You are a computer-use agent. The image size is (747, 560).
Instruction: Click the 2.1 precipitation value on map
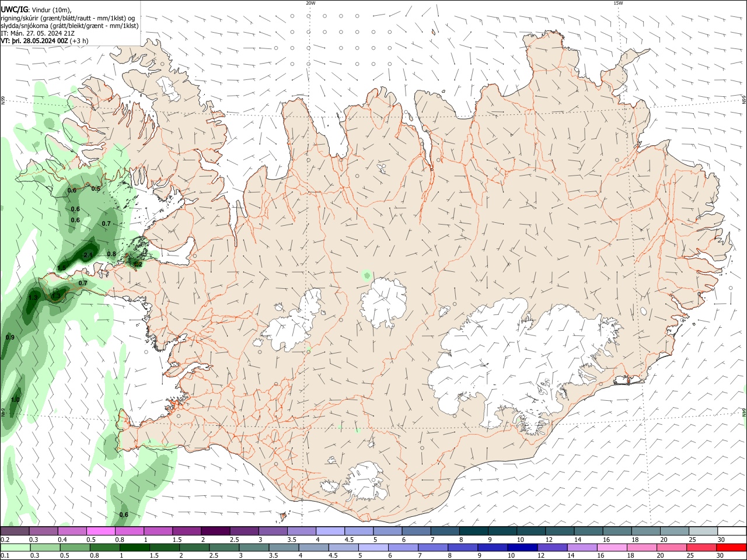click(88, 256)
